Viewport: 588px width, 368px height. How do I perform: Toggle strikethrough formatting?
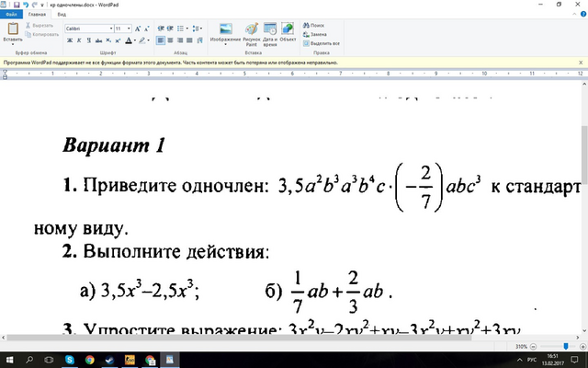[x=98, y=40]
